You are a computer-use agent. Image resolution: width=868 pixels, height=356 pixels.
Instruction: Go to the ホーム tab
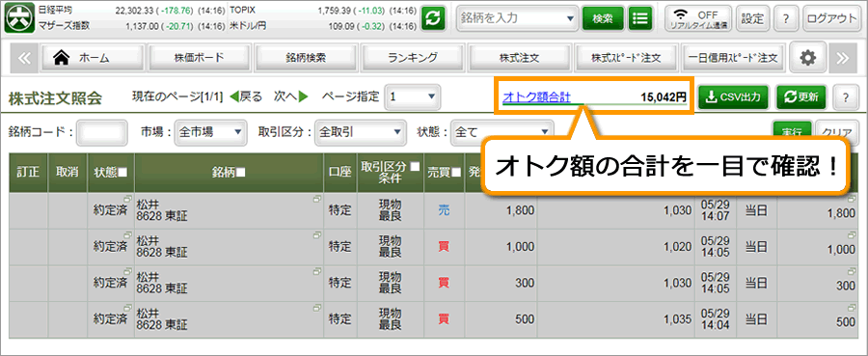point(93,57)
